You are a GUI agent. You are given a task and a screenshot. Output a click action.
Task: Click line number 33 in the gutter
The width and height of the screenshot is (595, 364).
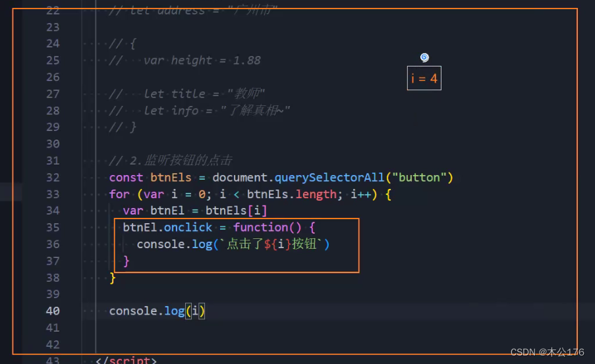53,194
